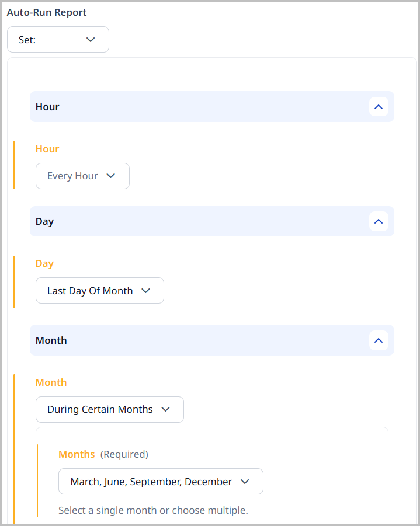420x526 pixels.
Task: Open the Set dropdown
Action: click(58, 39)
